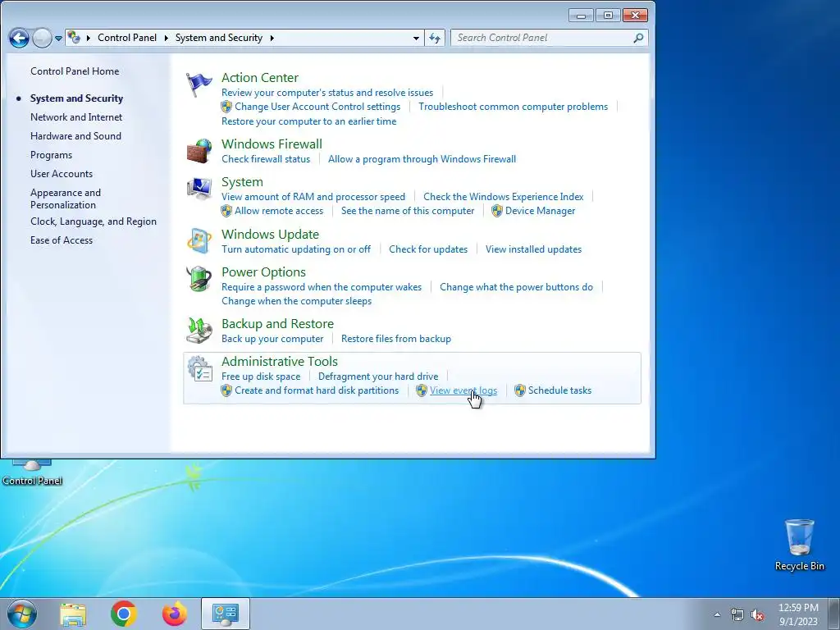Click Free up disk space
Screen dimensions: 840x630
[261, 377]
